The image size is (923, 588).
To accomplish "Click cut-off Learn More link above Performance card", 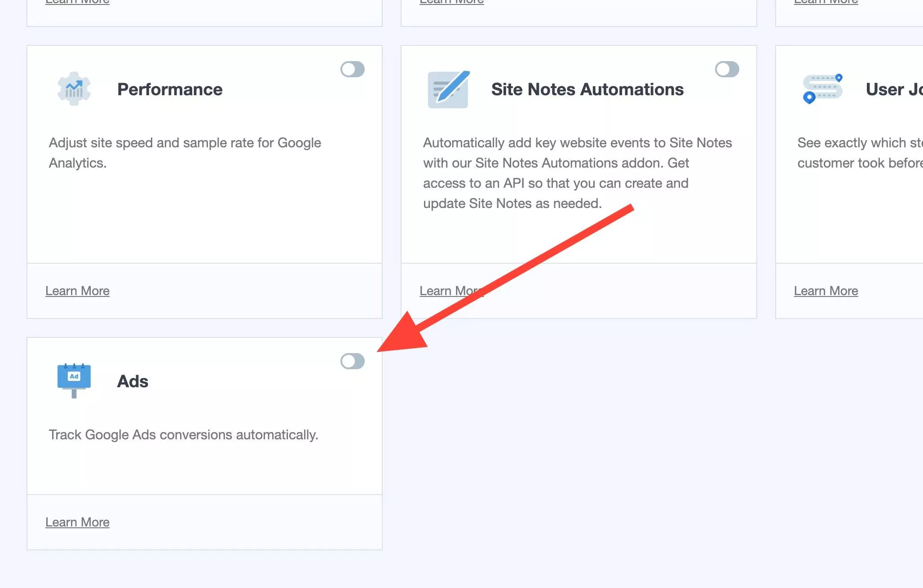I will (x=77, y=2).
